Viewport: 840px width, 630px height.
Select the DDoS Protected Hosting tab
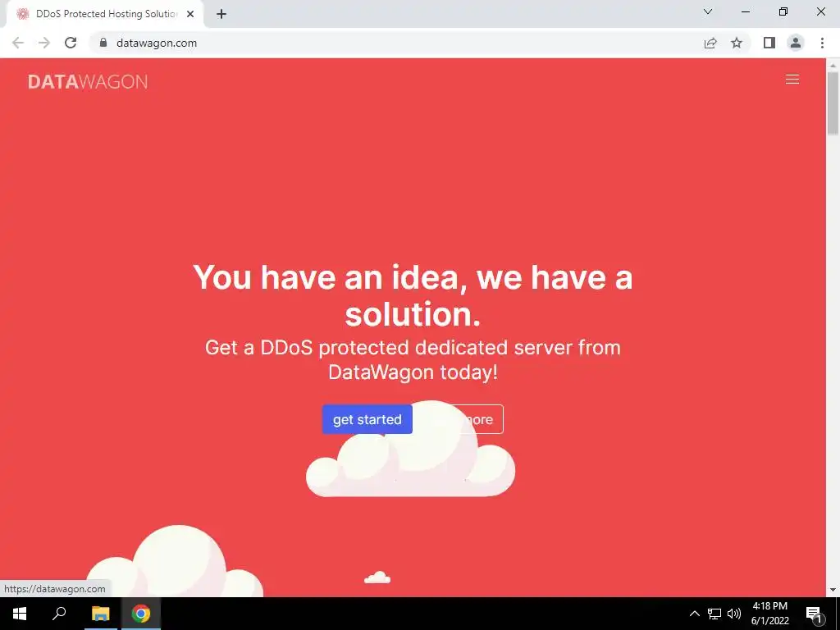105,14
